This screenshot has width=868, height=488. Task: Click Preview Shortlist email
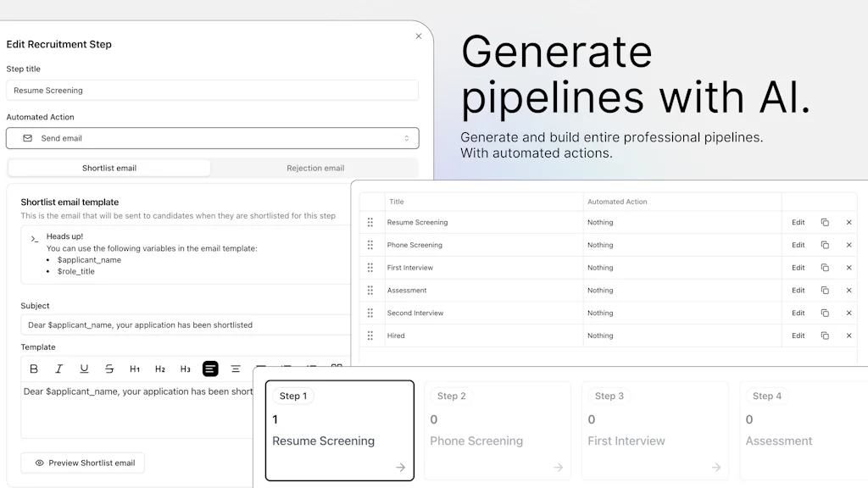[x=82, y=463]
